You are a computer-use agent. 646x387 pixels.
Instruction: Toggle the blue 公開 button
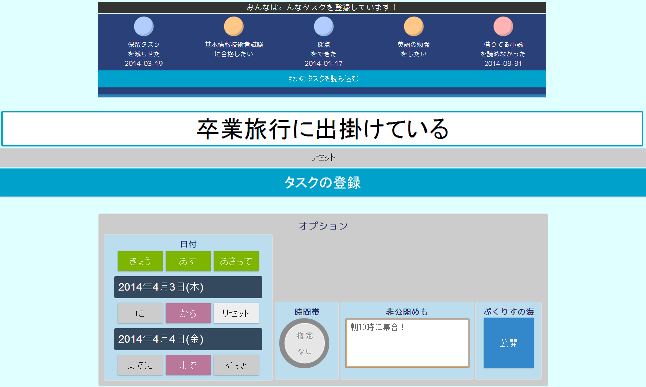pos(509,343)
